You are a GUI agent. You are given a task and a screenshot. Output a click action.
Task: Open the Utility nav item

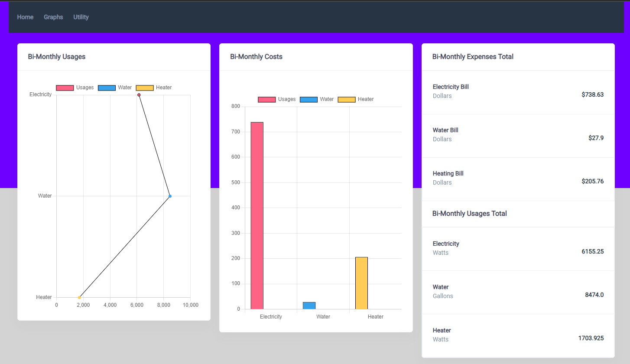pos(81,17)
